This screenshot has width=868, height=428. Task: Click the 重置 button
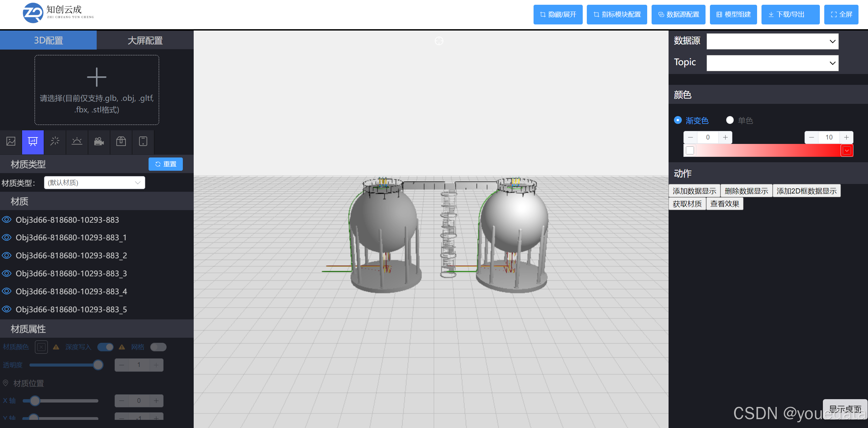(x=165, y=164)
